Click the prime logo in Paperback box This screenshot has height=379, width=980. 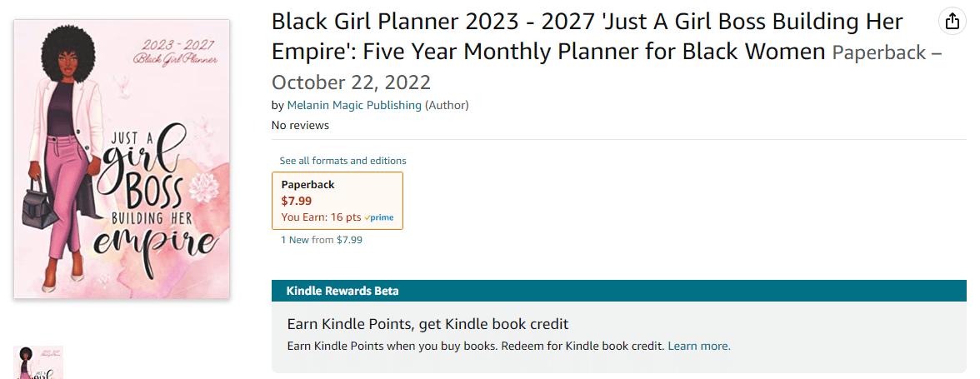coord(379,217)
